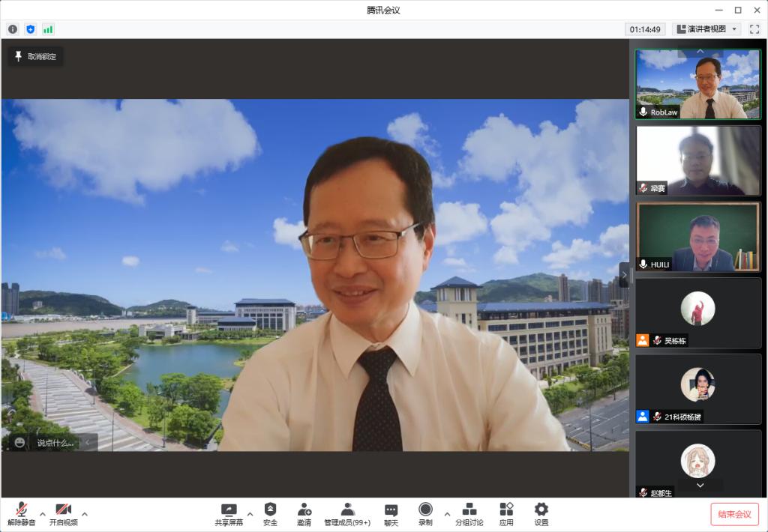Collapse the participant video sidebar arrow
768x532 pixels.
coord(624,275)
